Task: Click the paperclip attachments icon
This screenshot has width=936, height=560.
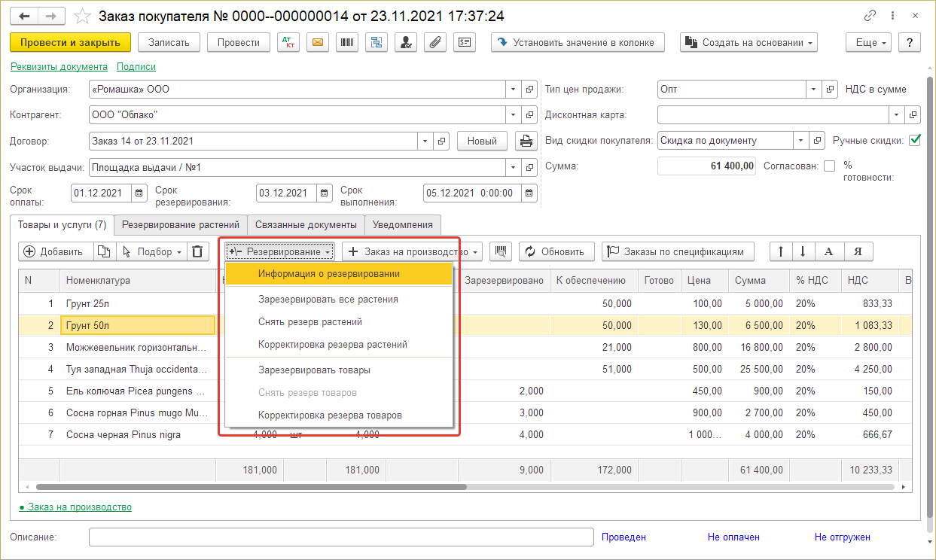Action: [x=434, y=43]
